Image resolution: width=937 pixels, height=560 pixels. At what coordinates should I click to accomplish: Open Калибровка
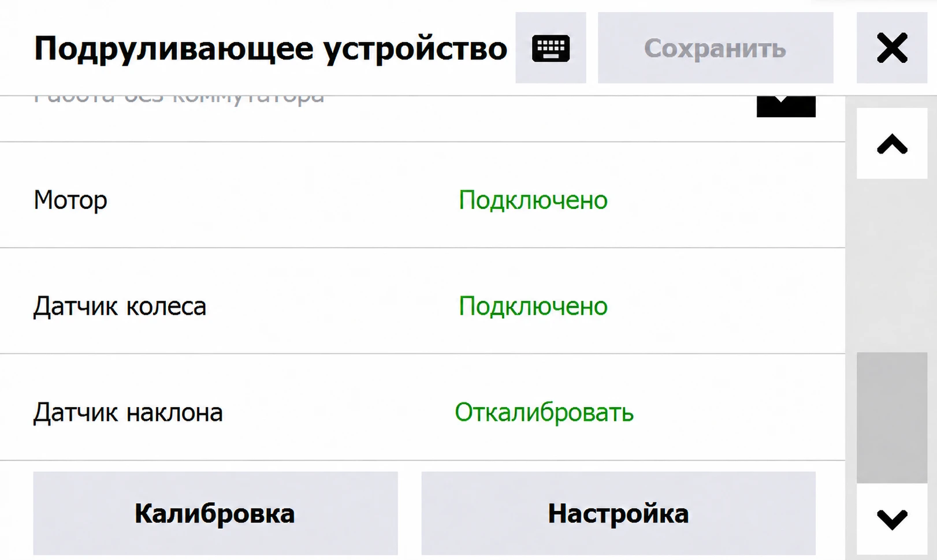click(215, 513)
